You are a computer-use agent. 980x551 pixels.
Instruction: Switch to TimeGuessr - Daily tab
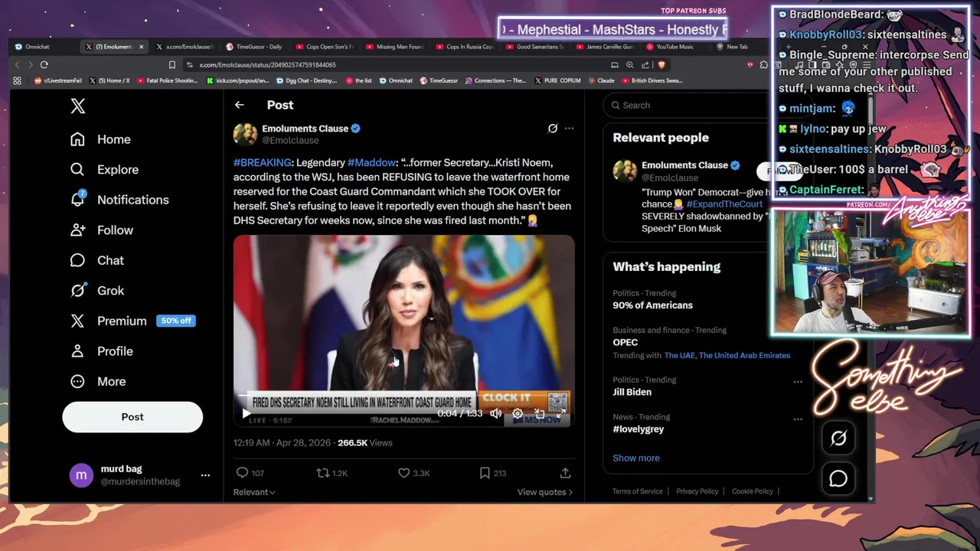click(257, 47)
